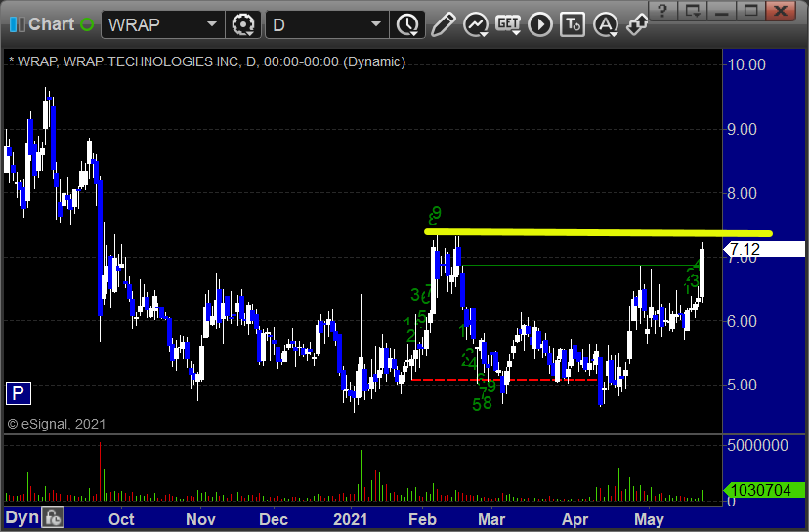Select the red dashed line near 5.00
Viewport: 809px width, 532px height.
(x=506, y=380)
